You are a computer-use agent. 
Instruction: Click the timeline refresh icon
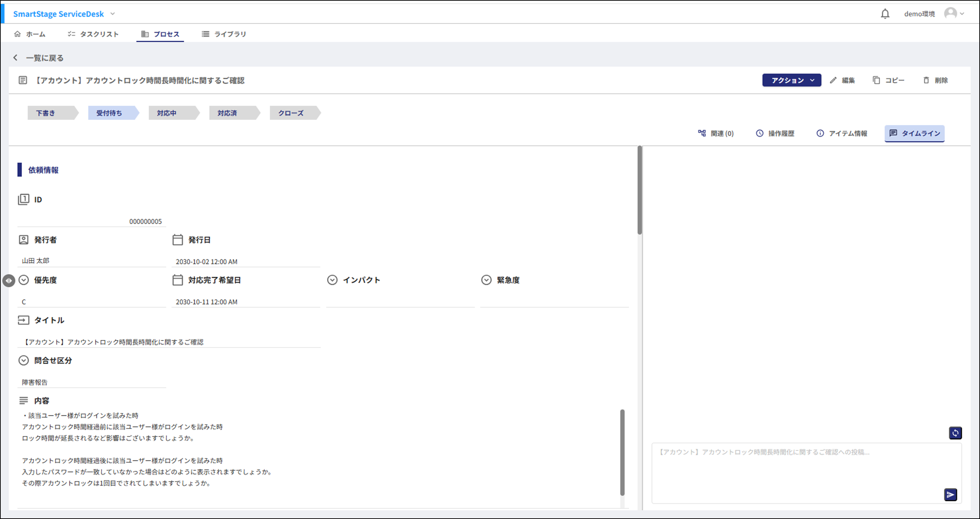pyautogui.click(x=955, y=432)
